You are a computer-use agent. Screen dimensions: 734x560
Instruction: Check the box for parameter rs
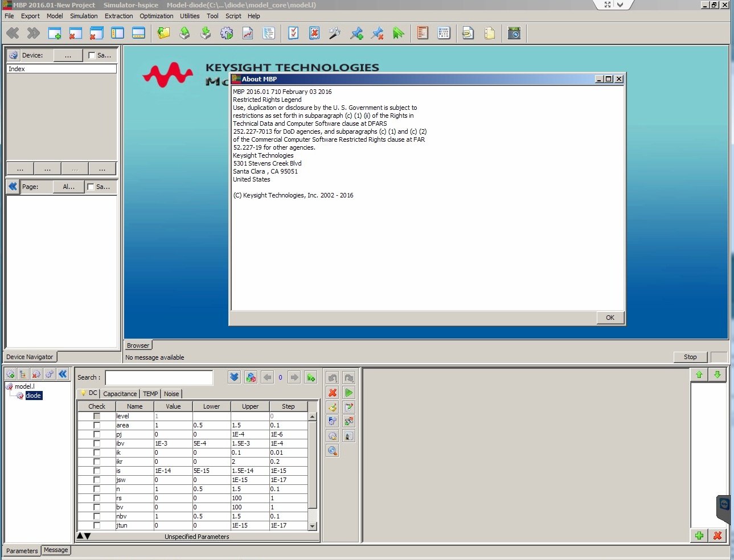pyautogui.click(x=97, y=498)
